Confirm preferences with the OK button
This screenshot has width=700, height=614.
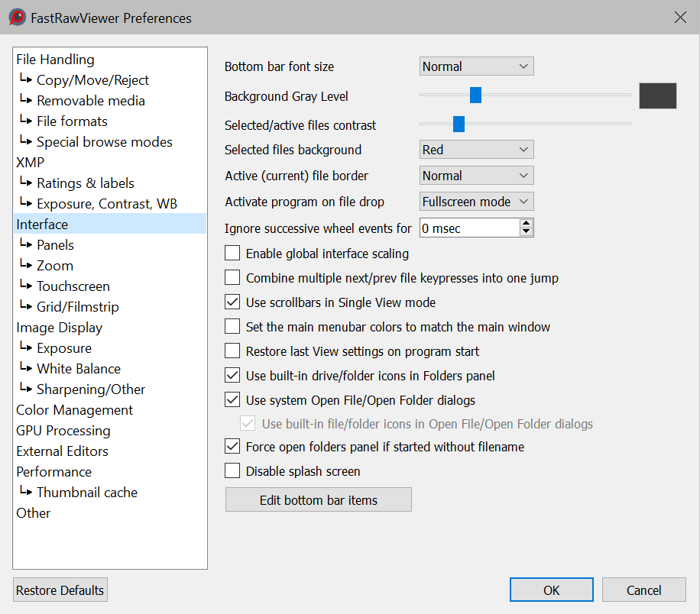[551, 590]
